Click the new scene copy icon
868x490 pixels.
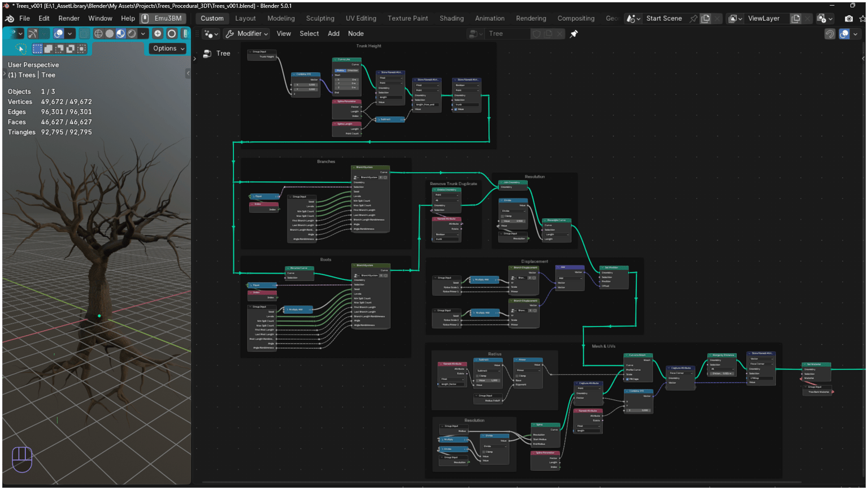tap(706, 19)
